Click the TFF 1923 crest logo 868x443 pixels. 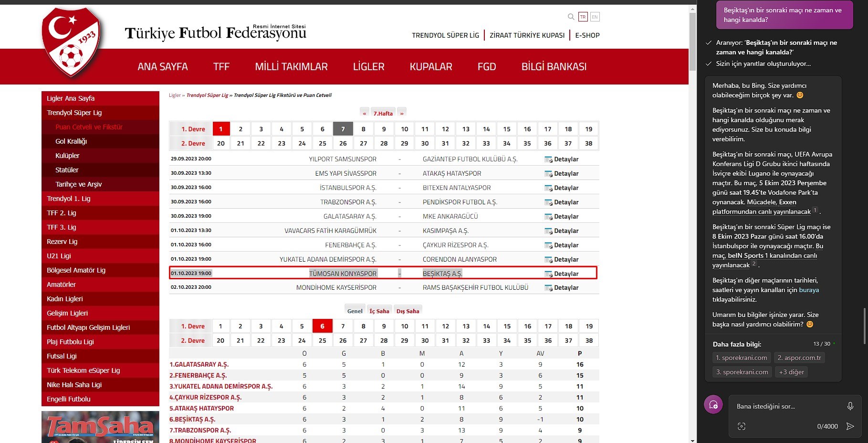(x=72, y=42)
